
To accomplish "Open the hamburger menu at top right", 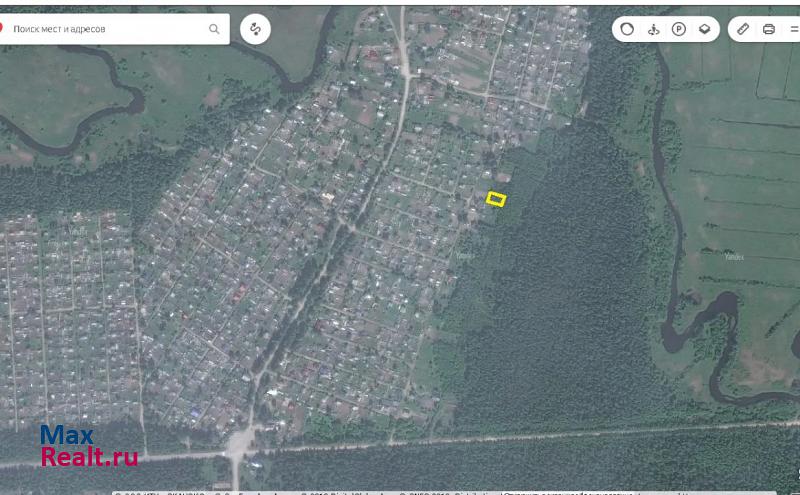I will point(794,29).
